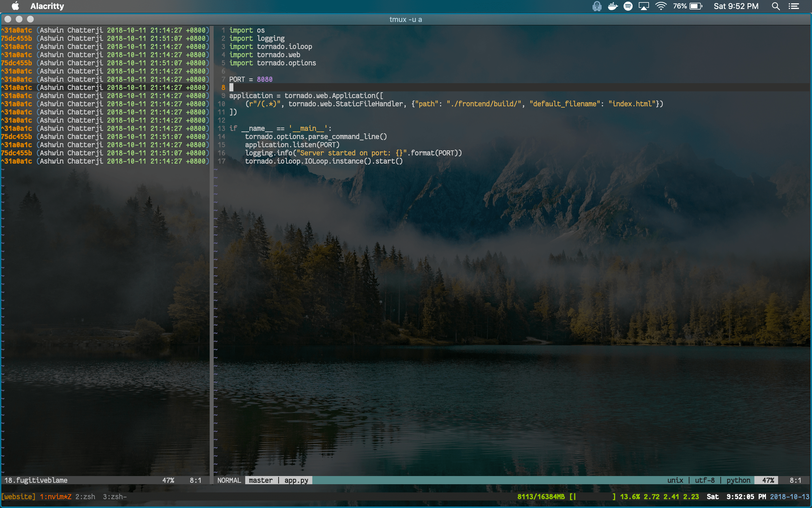The image size is (812, 508).
Task: Click the application.listen(PORT) line
Action: (x=292, y=145)
